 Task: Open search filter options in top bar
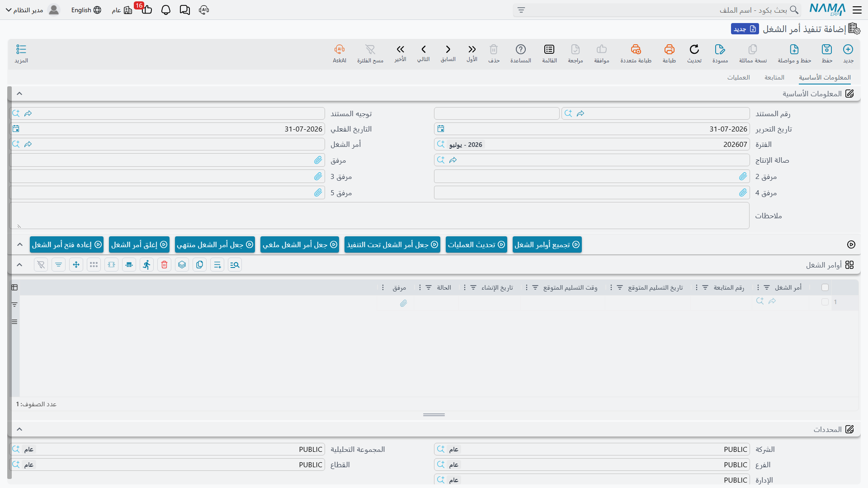tap(521, 10)
